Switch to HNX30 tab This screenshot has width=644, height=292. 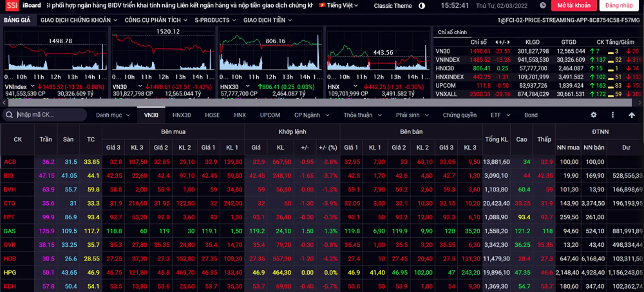click(x=181, y=115)
